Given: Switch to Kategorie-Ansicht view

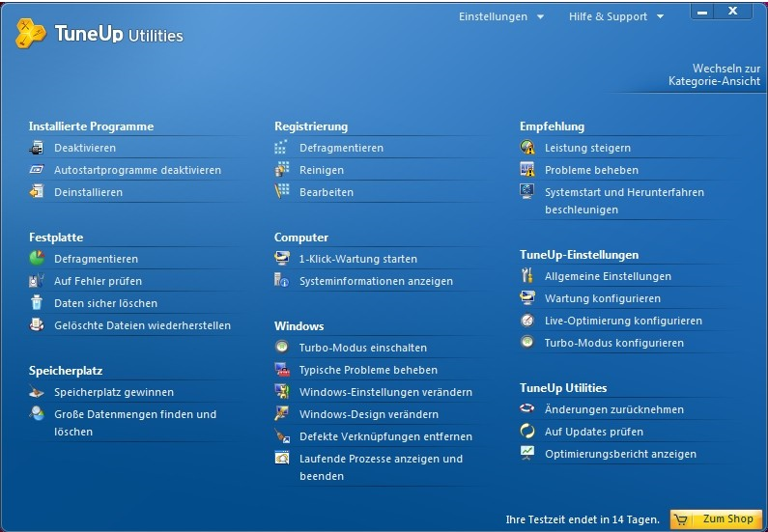Looking at the screenshot, I should coord(714,75).
